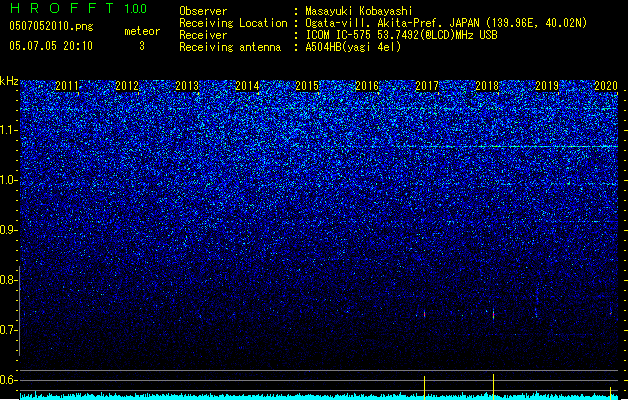
Task: Click the Receiving antenna label
Action: click(x=230, y=47)
